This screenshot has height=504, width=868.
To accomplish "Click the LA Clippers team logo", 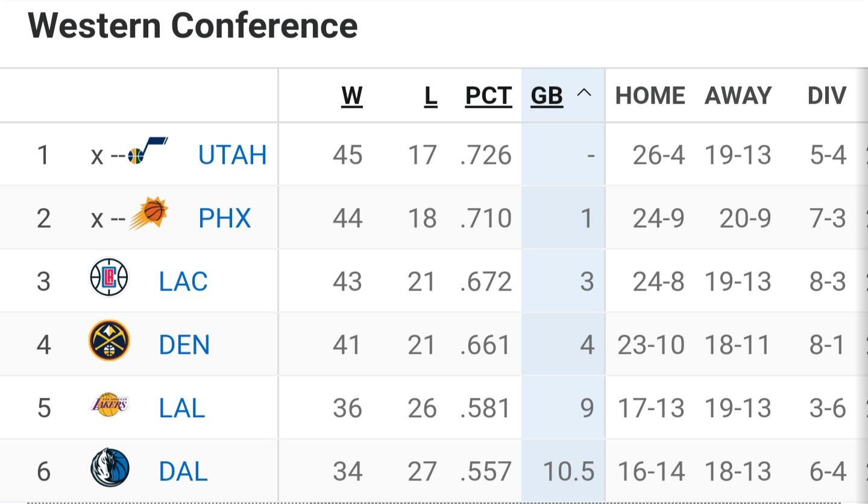I will tap(109, 278).
